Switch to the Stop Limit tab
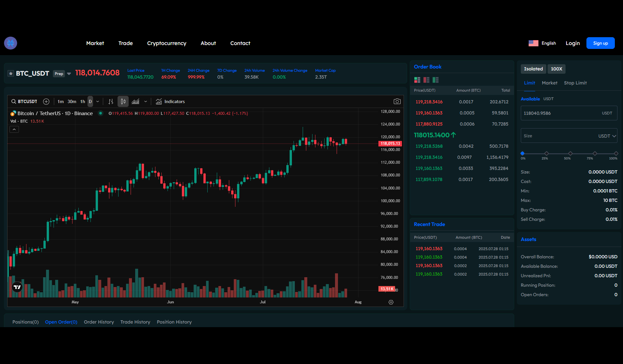 tap(575, 83)
